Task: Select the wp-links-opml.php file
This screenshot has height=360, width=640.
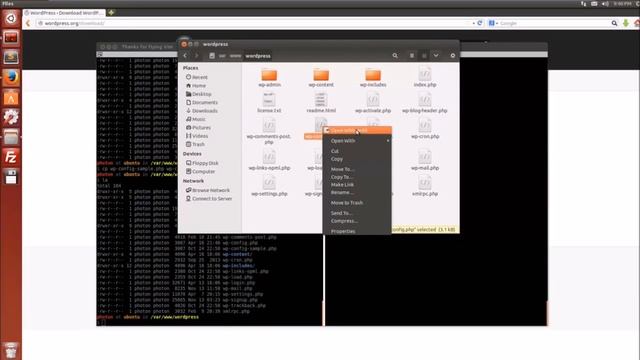Action: [269, 160]
